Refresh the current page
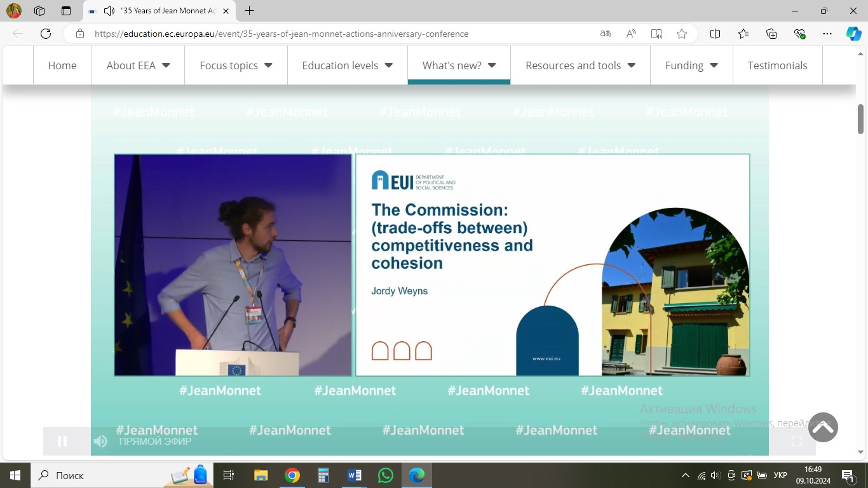Viewport: 868px width, 488px height. [46, 34]
